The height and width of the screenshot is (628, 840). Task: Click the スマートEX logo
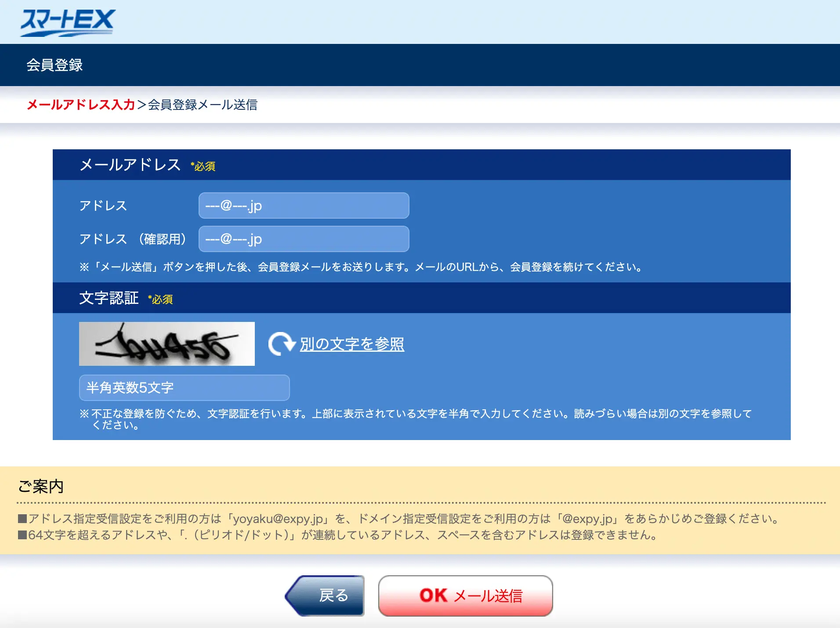[68, 22]
